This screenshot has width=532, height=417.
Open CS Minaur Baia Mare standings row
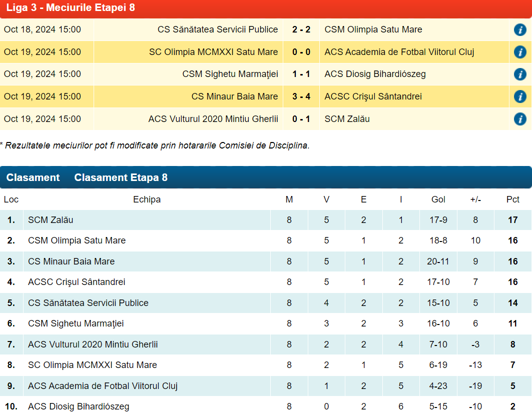point(71,261)
